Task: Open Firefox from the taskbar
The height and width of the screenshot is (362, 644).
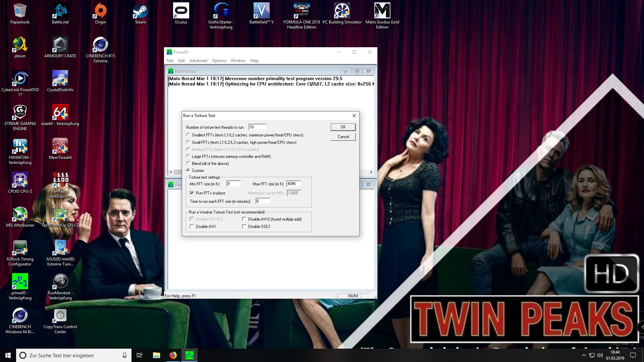Action: [x=173, y=355]
